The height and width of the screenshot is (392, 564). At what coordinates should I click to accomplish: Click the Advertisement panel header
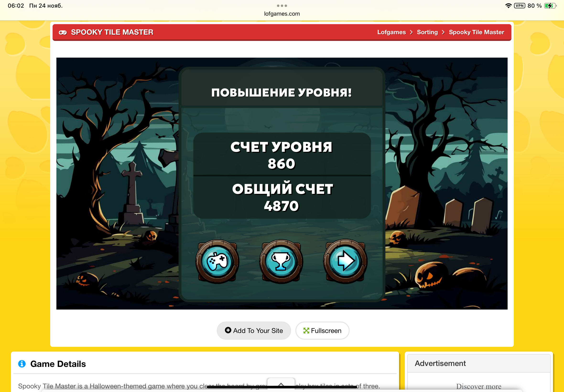click(440, 363)
